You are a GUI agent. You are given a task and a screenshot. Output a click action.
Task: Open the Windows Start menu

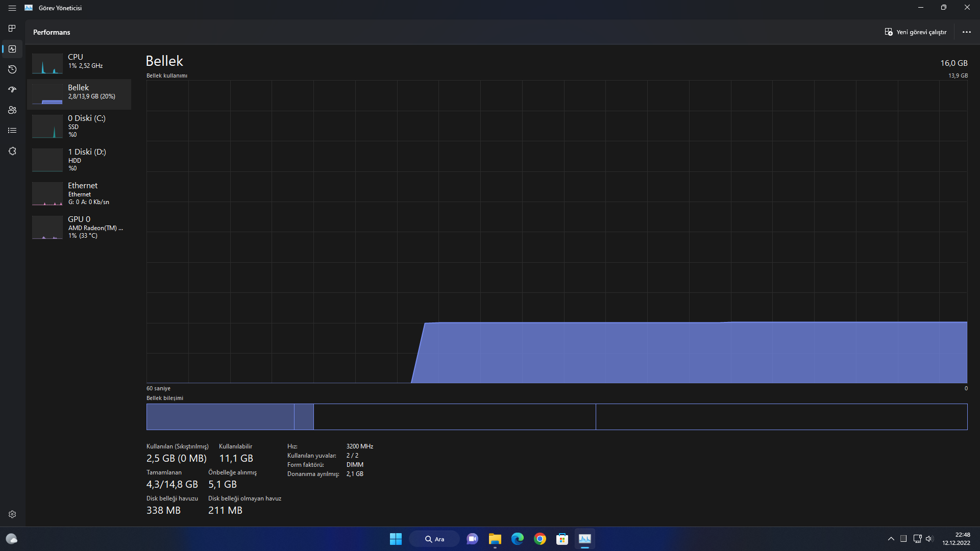[396, 539]
